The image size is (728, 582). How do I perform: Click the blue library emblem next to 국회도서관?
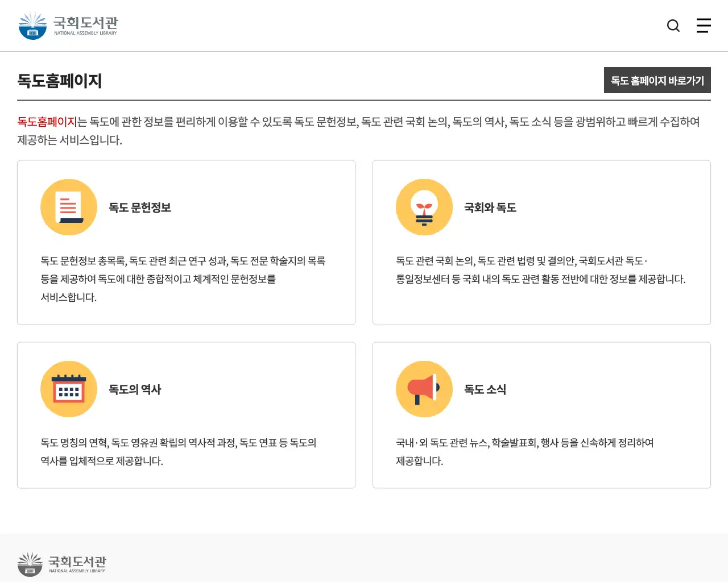coord(32,25)
